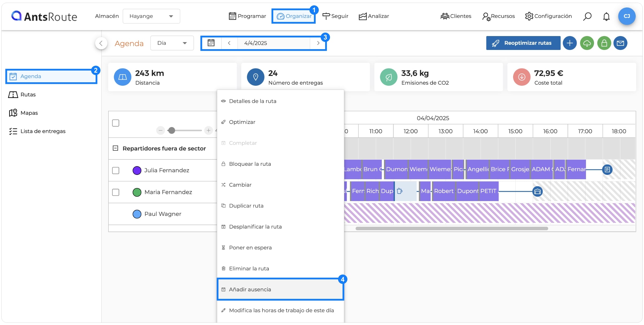Screen dimensions: 644x325
Task: Click the plus add button
Action: click(x=569, y=43)
